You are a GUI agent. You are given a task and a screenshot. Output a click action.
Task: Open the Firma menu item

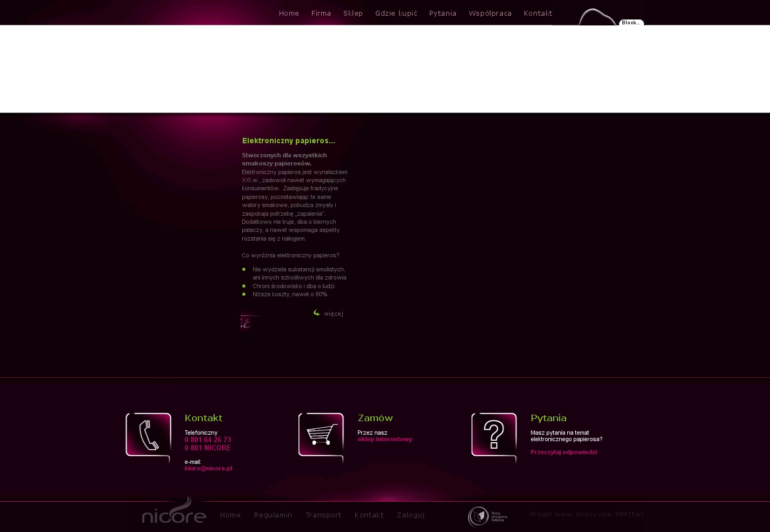[x=321, y=14]
